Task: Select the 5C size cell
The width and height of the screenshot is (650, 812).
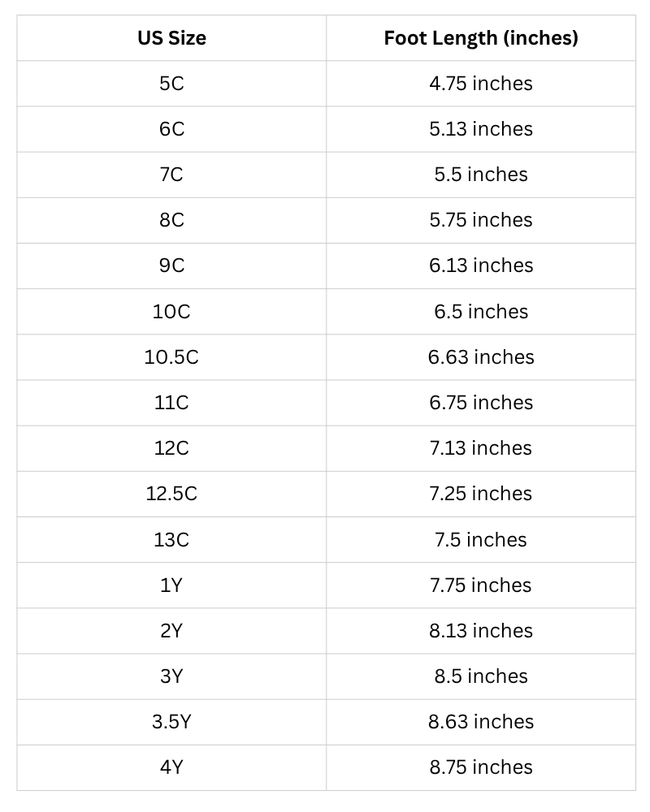Action: point(171,83)
